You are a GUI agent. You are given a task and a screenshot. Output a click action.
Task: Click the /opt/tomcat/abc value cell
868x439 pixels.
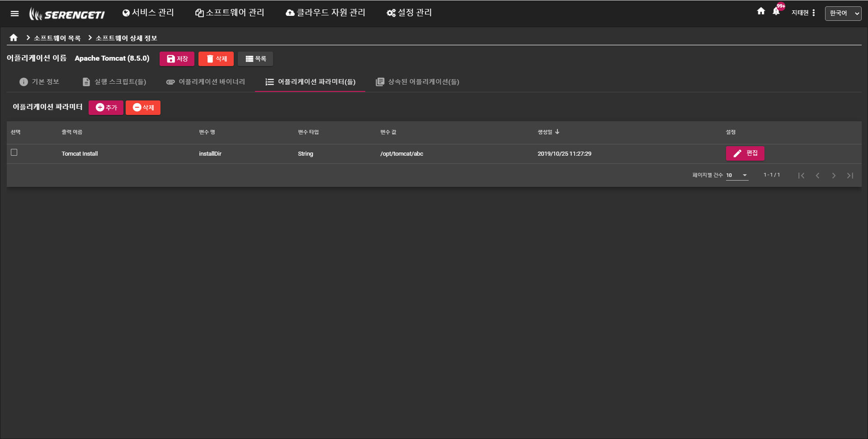(x=401, y=154)
